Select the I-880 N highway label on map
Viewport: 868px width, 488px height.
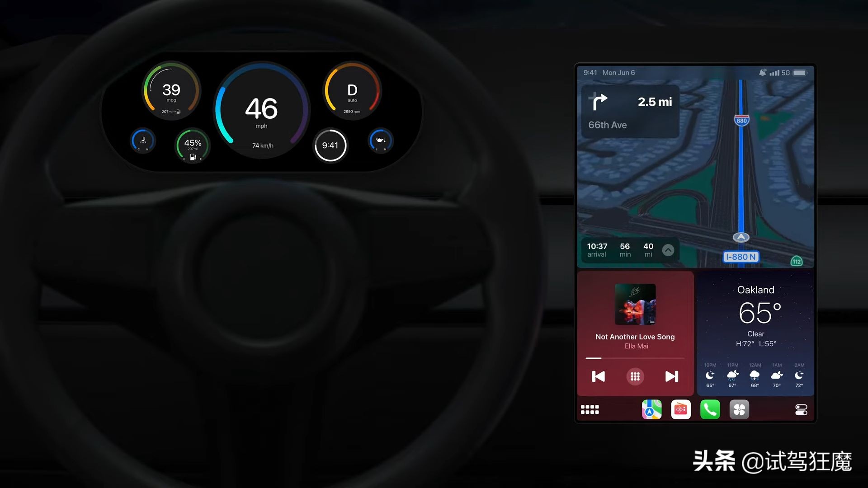[x=741, y=256]
